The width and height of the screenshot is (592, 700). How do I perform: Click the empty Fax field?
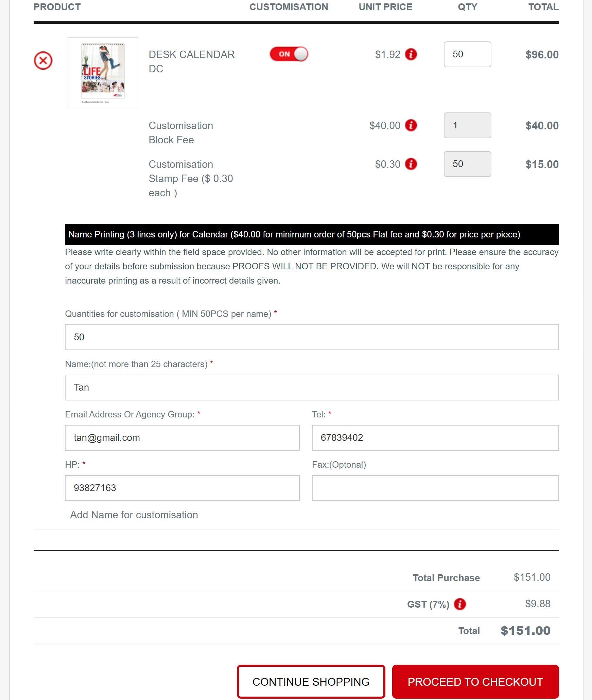[435, 488]
